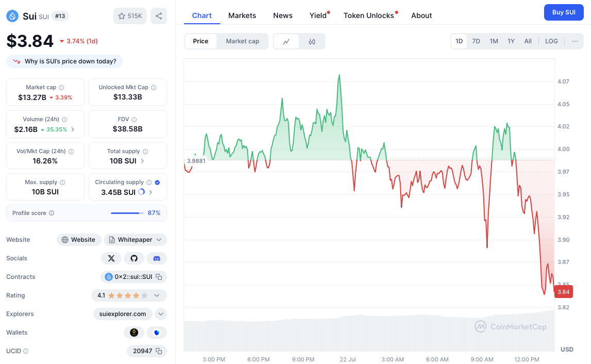Image resolution: width=591 pixels, height=364 pixels.
Task: Click the Profile score 87% progress bar
Action: point(127,213)
